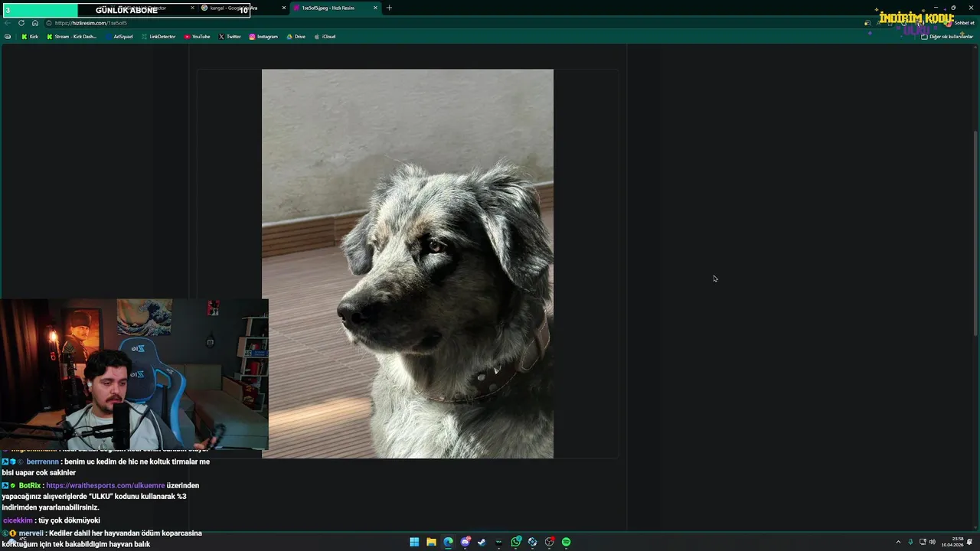Open the Twitter bookmark

(x=230, y=37)
